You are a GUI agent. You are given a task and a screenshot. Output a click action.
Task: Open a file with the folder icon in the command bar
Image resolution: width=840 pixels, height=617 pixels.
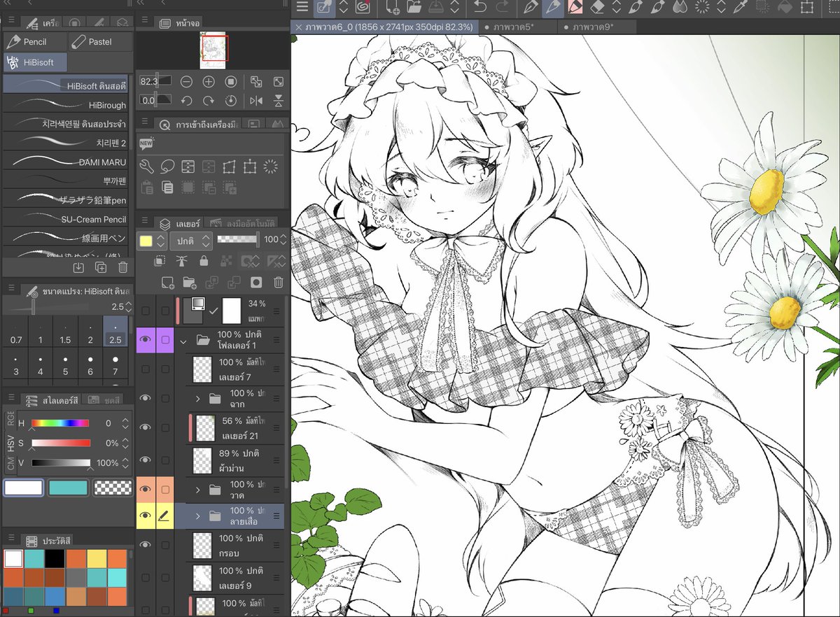click(x=413, y=7)
